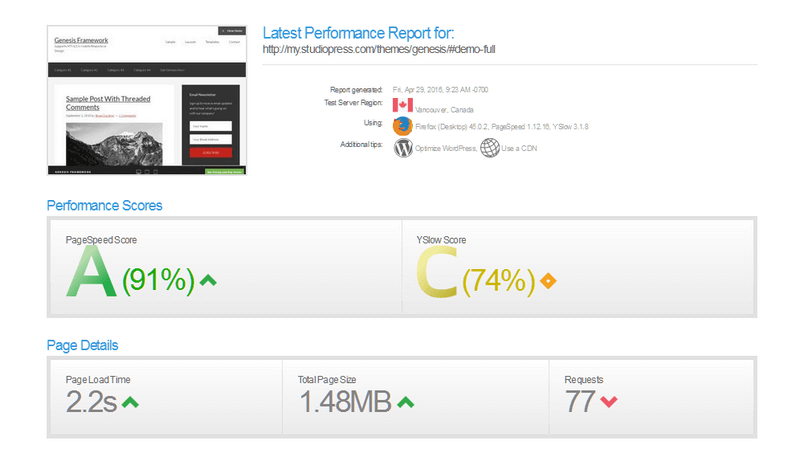Click the Performance Scores heading
The width and height of the screenshot is (800, 453).
pos(105,206)
